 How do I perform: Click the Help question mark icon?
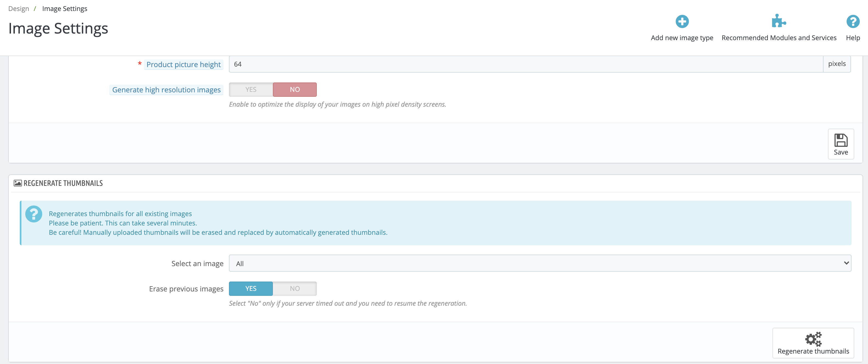click(x=853, y=22)
